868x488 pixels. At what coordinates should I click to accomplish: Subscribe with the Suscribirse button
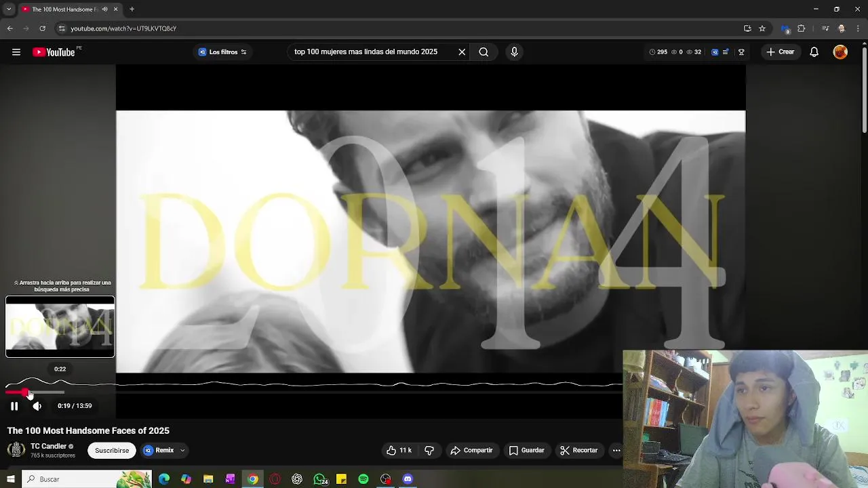(x=112, y=450)
